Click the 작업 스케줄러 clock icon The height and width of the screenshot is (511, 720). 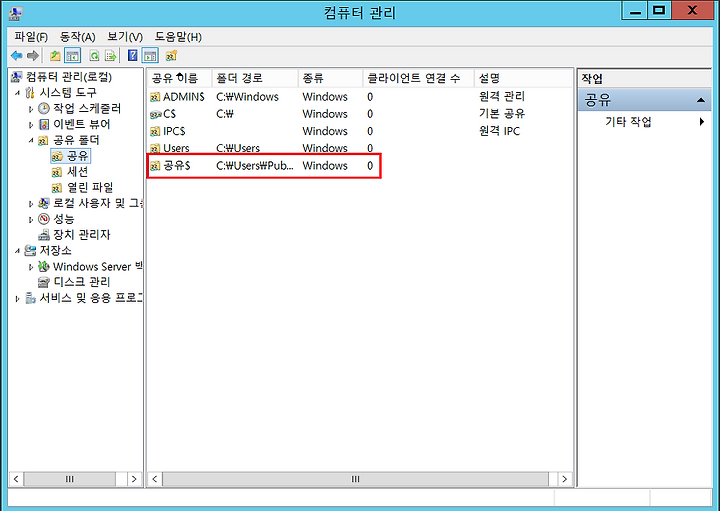[44, 109]
